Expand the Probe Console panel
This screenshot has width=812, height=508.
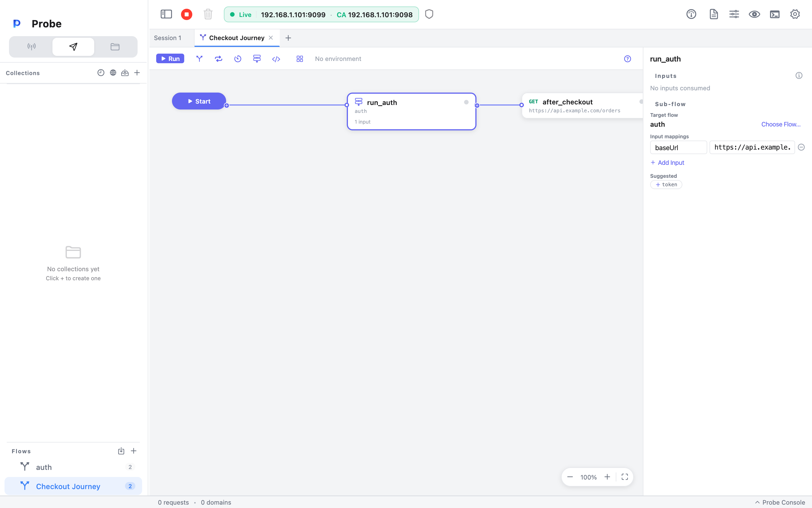tap(780, 502)
